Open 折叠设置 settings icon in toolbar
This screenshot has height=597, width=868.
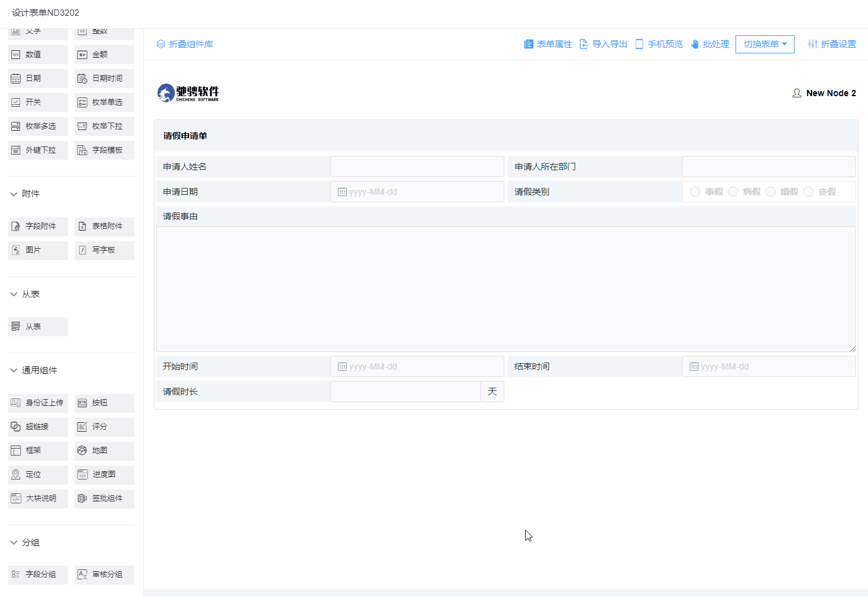click(813, 44)
